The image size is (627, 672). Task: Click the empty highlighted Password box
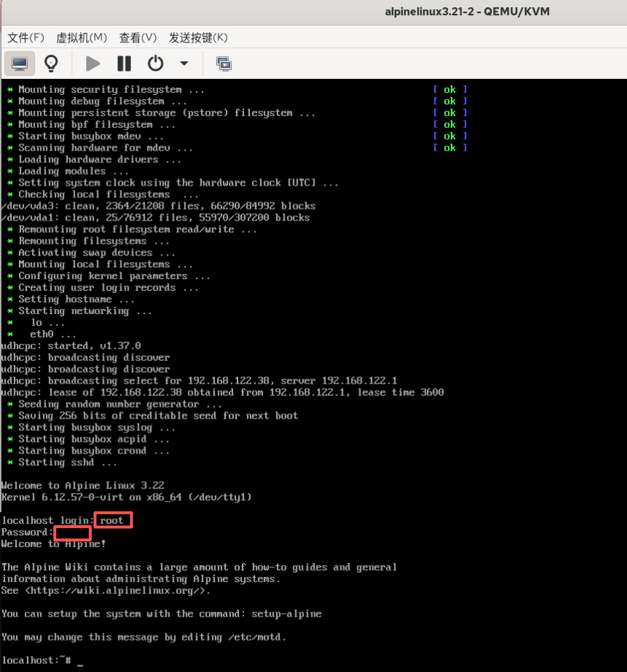[x=72, y=533]
